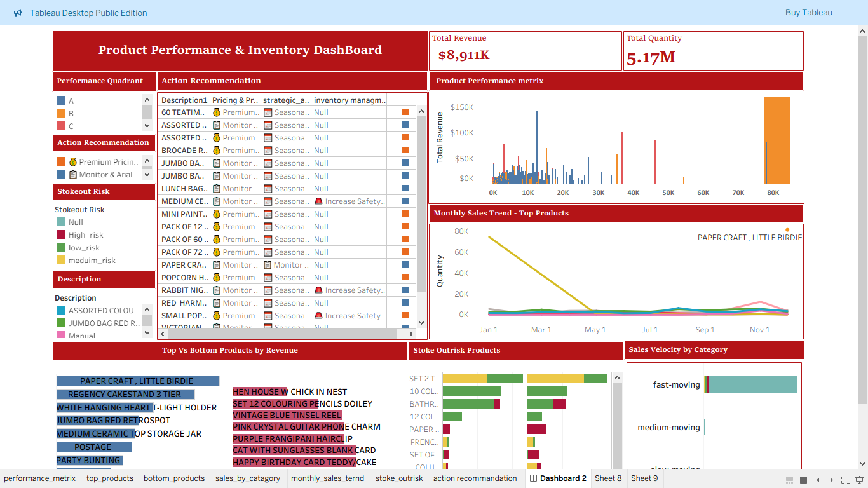The width and height of the screenshot is (868, 488).
Task: Click the back navigation arrow in the status bar
Action: [x=818, y=480]
